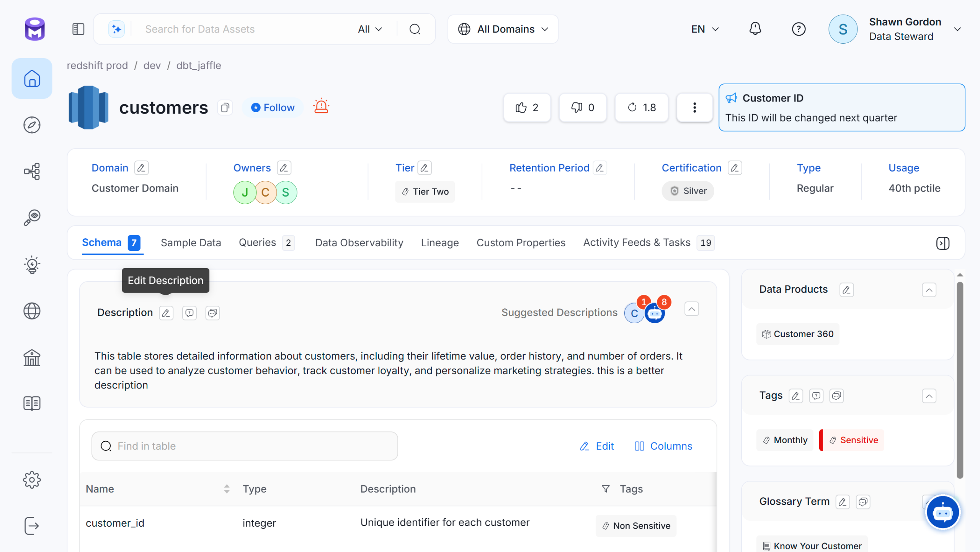Click the Find in table field

(x=245, y=446)
